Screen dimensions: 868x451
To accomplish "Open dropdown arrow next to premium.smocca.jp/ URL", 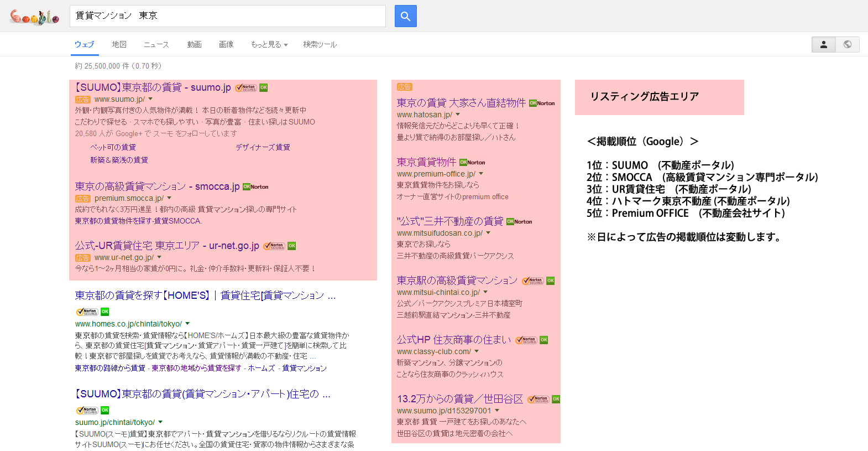I will tap(169, 198).
